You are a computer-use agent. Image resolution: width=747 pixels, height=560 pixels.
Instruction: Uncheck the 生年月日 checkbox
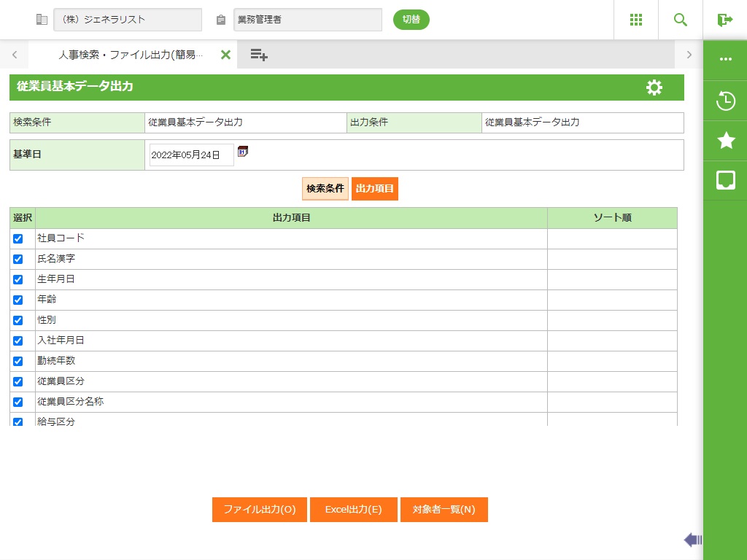click(18, 279)
